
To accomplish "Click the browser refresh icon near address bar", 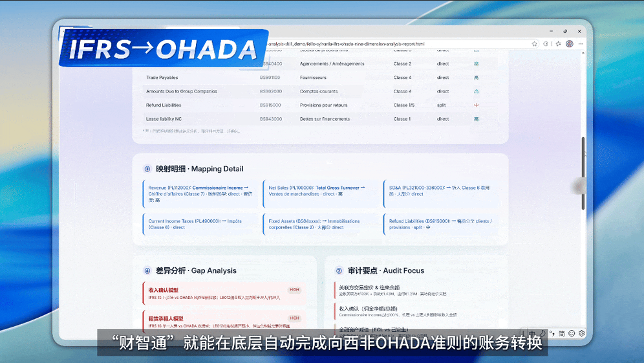I will [546, 44].
